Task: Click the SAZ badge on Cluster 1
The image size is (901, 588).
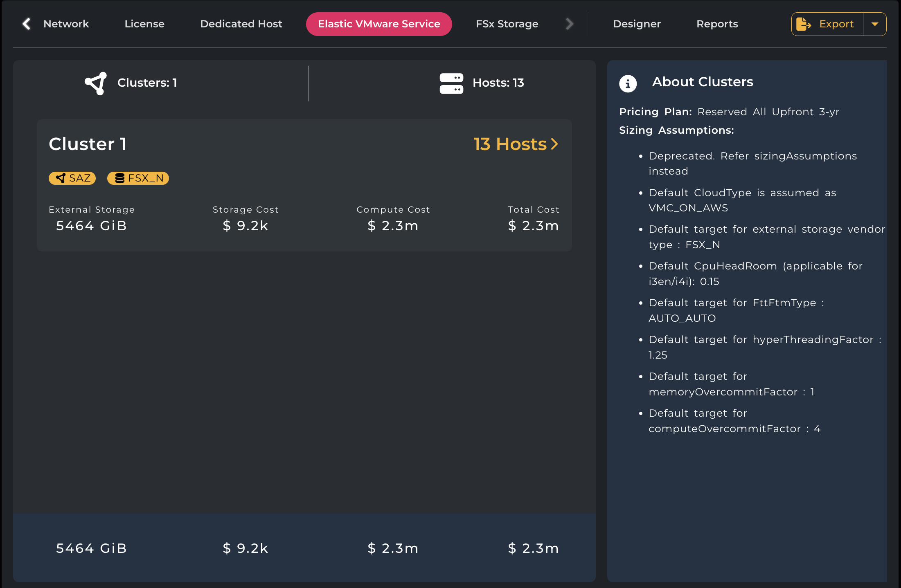Action: 72,178
